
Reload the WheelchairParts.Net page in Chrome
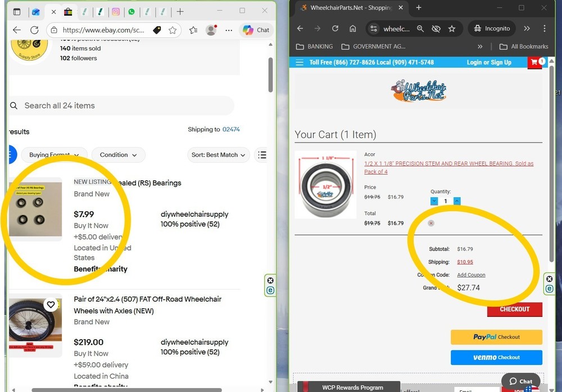click(335, 28)
